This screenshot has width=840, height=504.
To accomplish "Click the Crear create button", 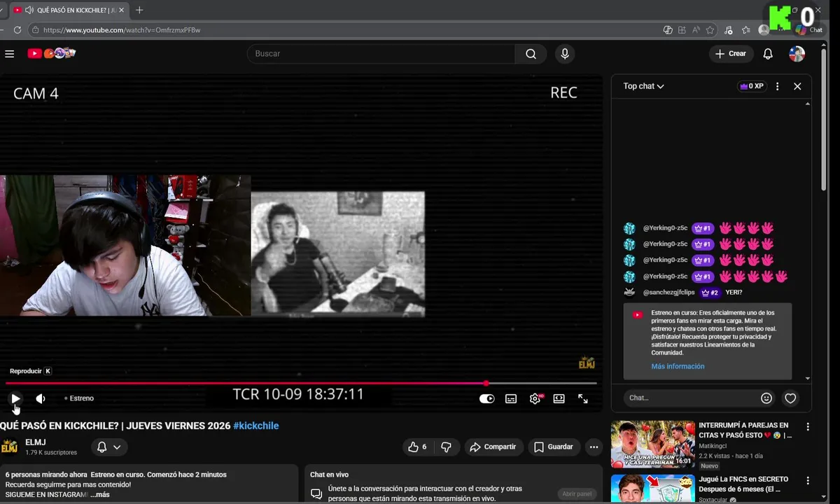I will click(x=731, y=54).
